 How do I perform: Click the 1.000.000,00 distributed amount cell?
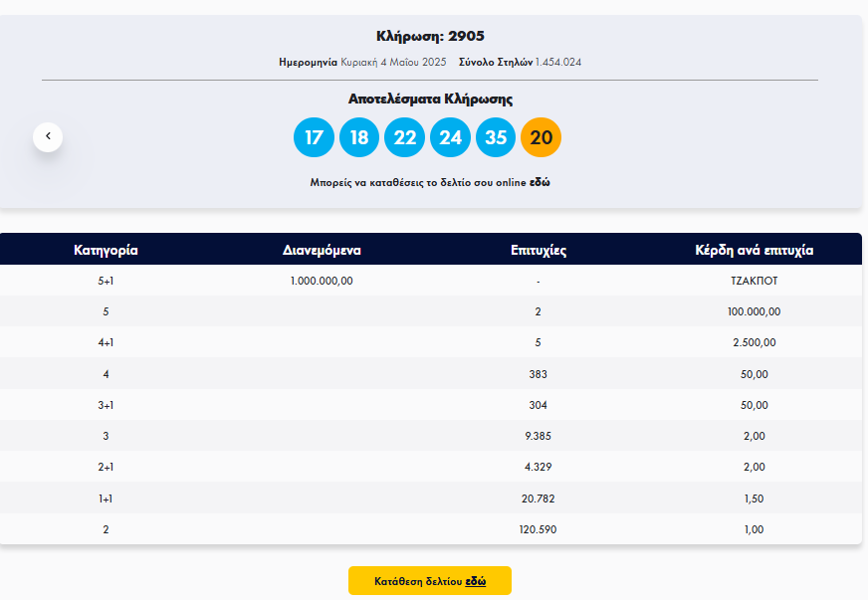point(322,281)
